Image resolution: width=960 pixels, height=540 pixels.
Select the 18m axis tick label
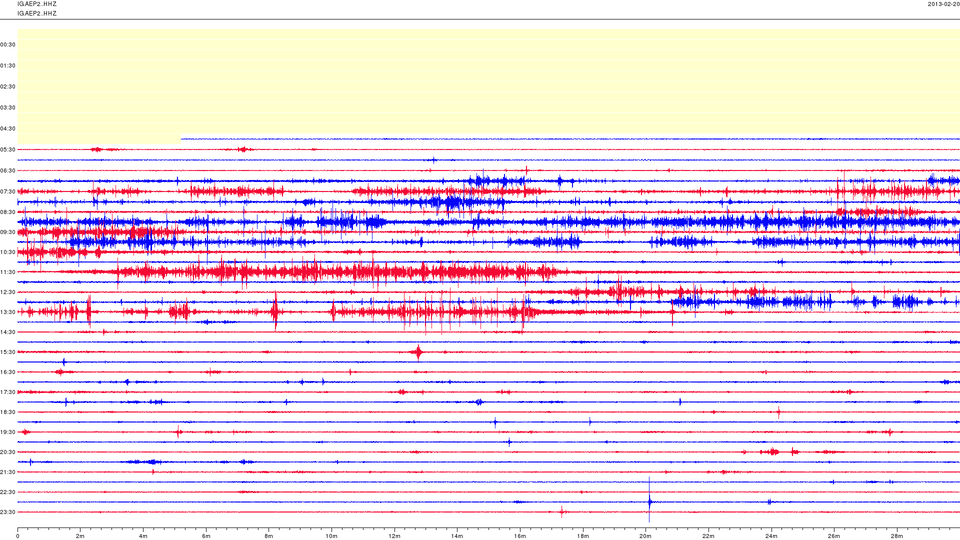coord(583,536)
